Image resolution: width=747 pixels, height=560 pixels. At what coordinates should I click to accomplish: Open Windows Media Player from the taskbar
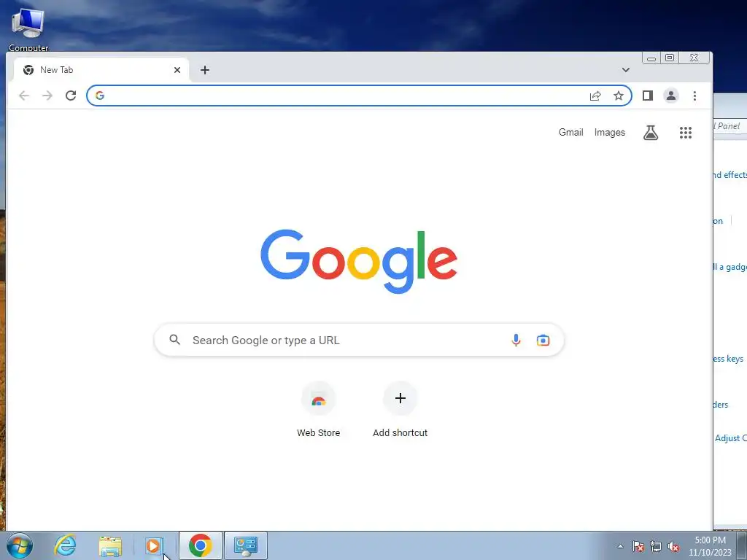pyautogui.click(x=153, y=545)
